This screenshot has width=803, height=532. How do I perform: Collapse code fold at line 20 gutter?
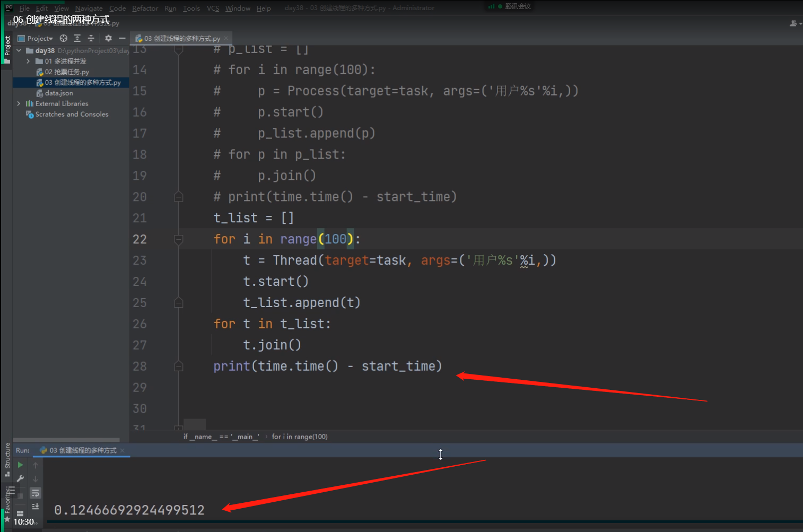pos(179,197)
